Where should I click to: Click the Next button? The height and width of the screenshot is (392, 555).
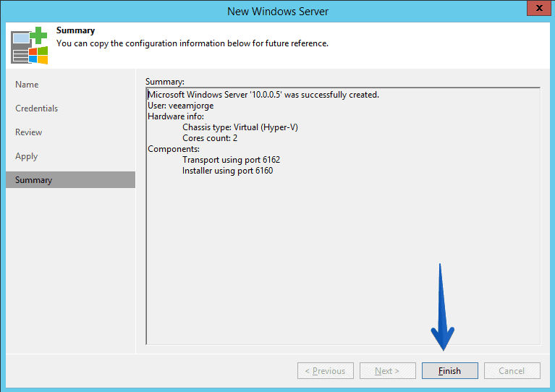pyautogui.click(x=388, y=370)
